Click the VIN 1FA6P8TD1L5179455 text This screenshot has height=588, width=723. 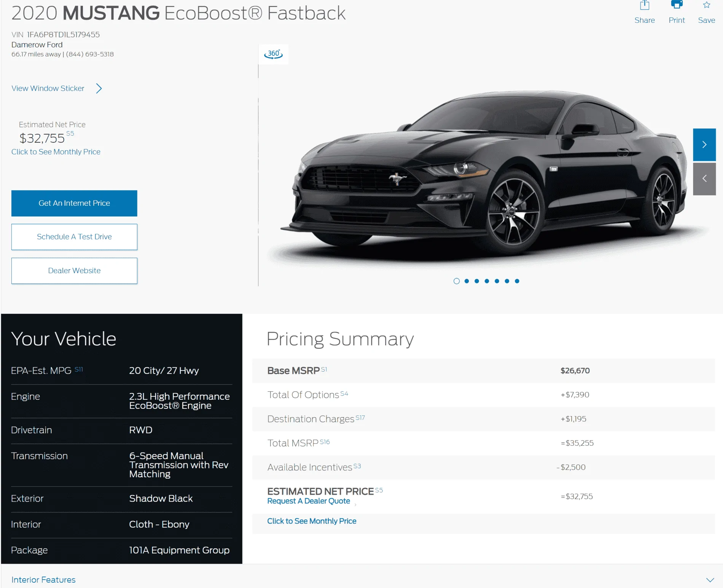pyautogui.click(x=56, y=35)
